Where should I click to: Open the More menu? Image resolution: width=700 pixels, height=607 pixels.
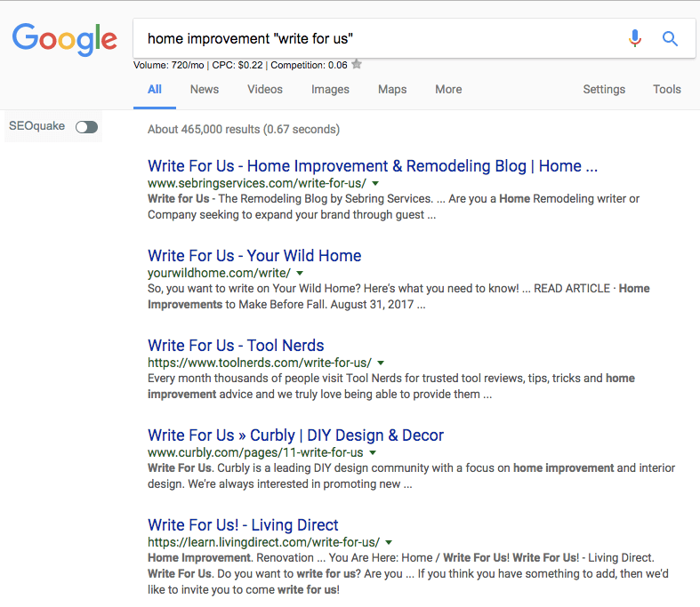pos(448,89)
